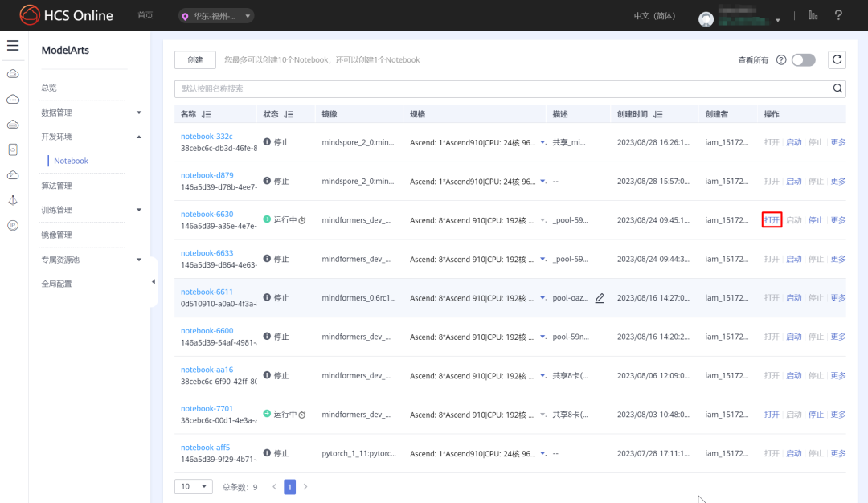Click the ModelArts sidebar title
The width and height of the screenshot is (868, 503).
coord(65,51)
